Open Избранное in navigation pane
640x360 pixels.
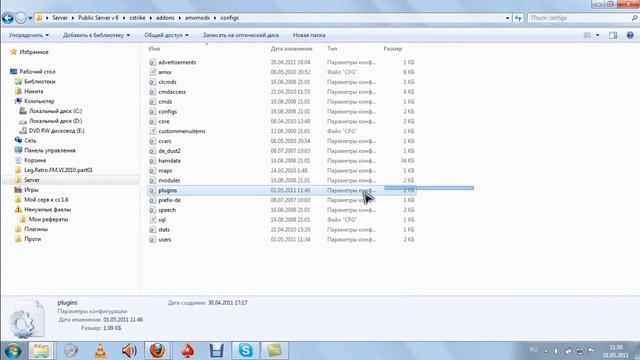(x=34, y=52)
